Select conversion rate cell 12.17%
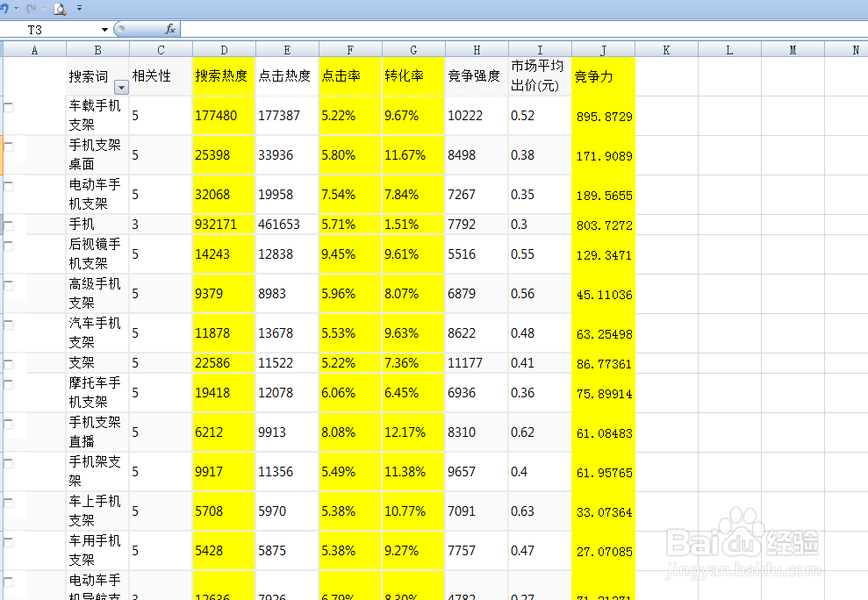This screenshot has width=868, height=600. coord(413,432)
